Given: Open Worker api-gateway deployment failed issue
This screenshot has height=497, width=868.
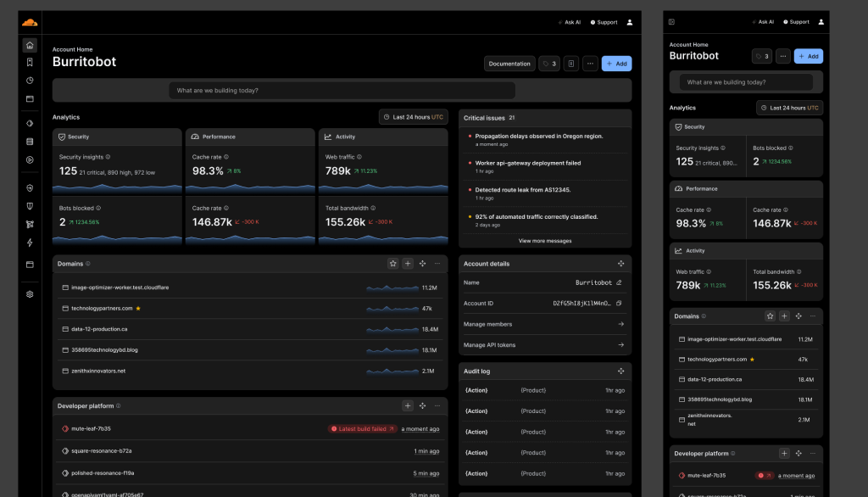Looking at the screenshot, I should click(x=527, y=164).
